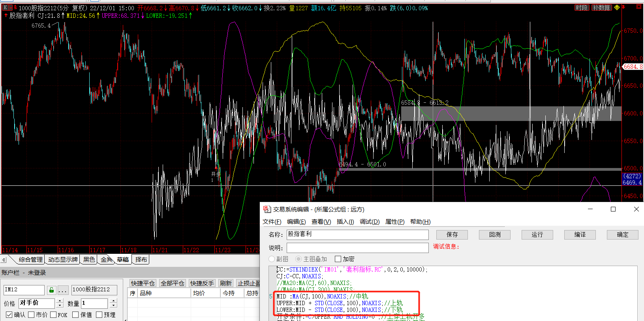The image size is (644, 321).
Task: Click the 数量 quantity input field
Action: pos(94,303)
